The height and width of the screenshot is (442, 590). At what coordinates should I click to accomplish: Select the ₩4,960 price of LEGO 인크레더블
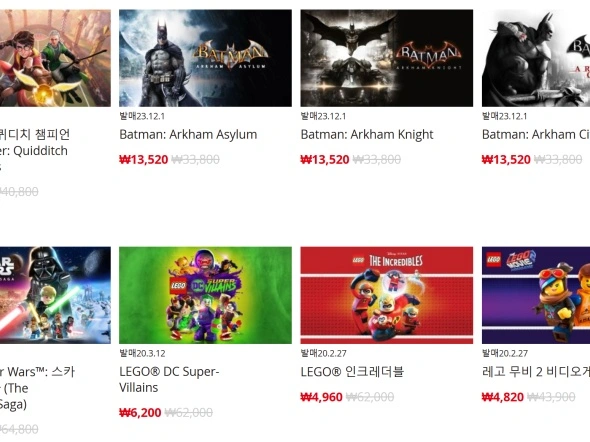point(321,397)
